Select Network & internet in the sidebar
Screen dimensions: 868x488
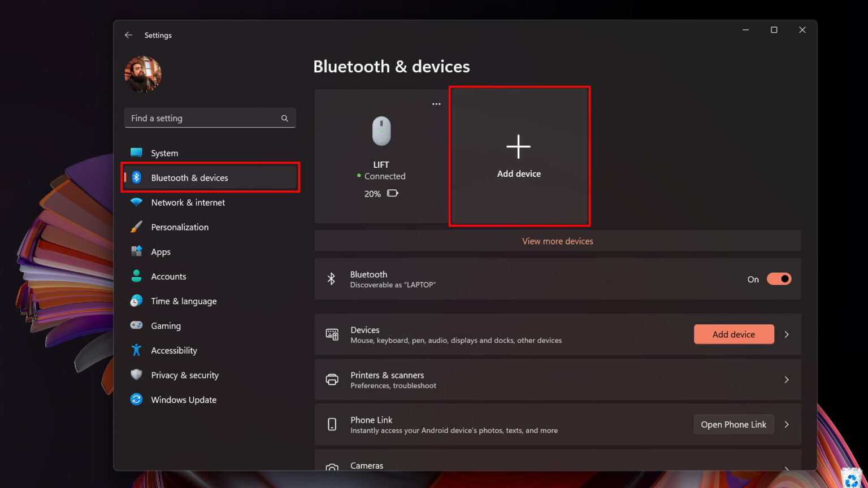188,202
